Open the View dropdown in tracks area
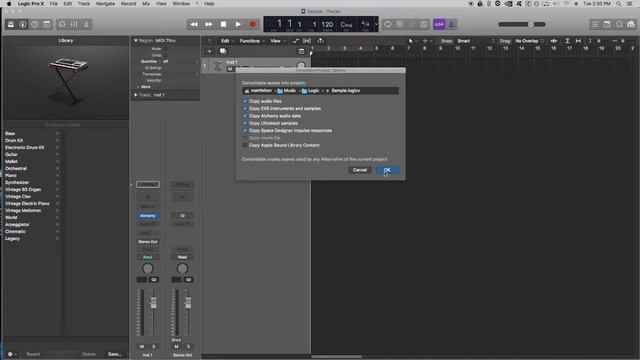This screenshot has width=640, height=360. [278, 41]
